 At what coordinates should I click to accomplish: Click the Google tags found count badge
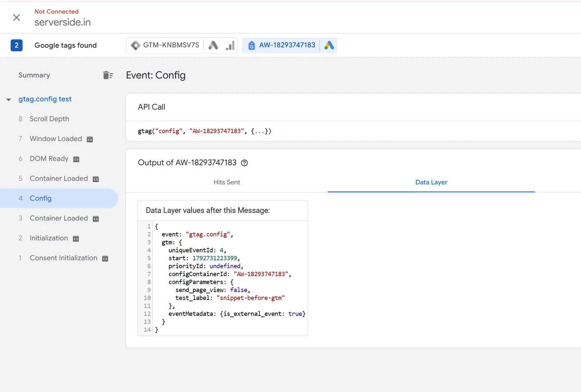pyautogui.click(x=17, y=45)
